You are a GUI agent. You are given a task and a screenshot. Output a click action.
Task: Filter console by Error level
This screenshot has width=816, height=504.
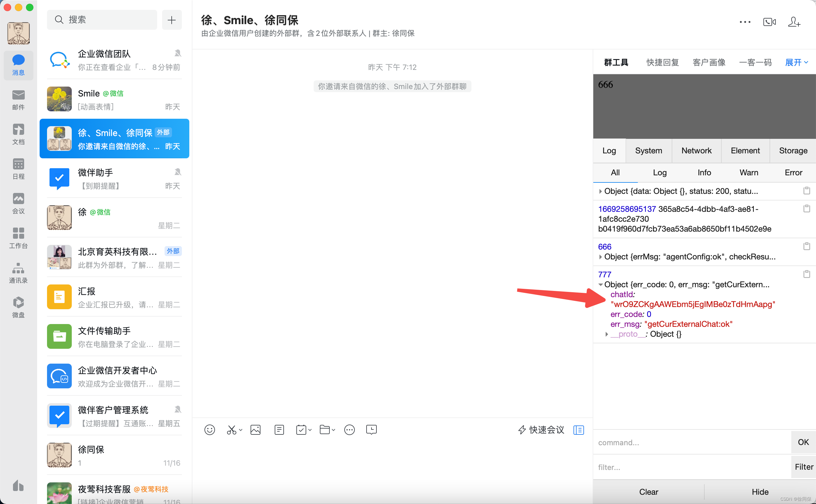(793, 173)
